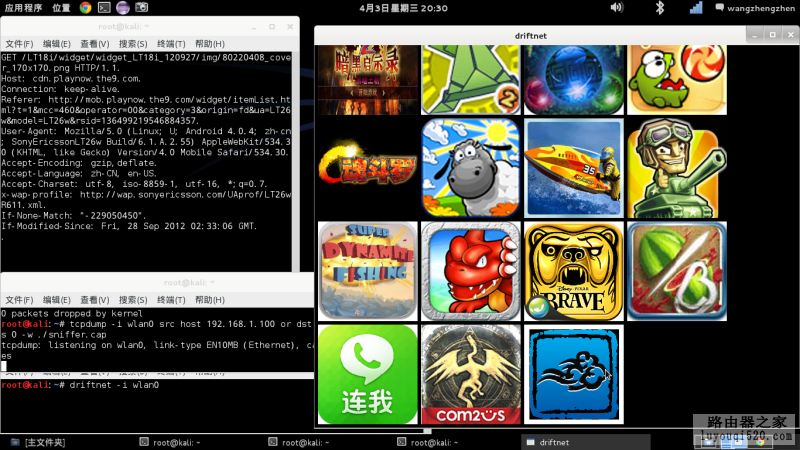Open the network signal indicator
The image size is (800, 450).
[696, 8]
